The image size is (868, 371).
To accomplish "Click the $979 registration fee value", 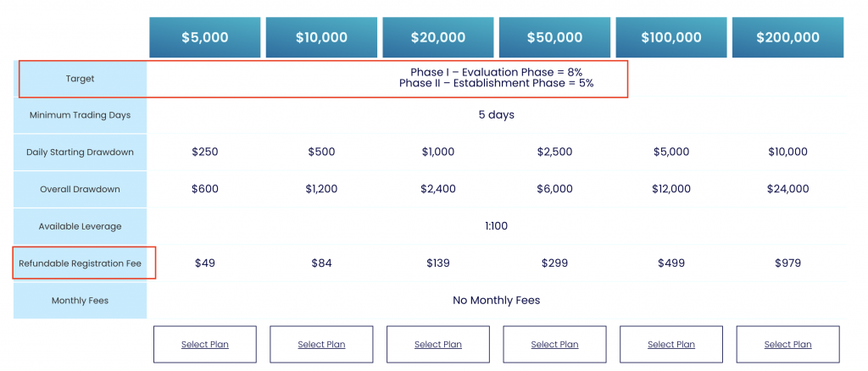I will 787,263.
